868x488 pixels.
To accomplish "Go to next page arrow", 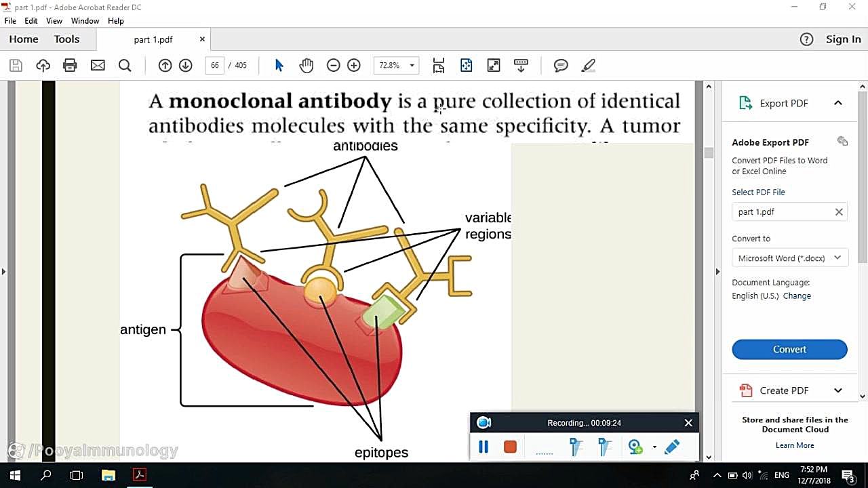I will click(186, 65).
